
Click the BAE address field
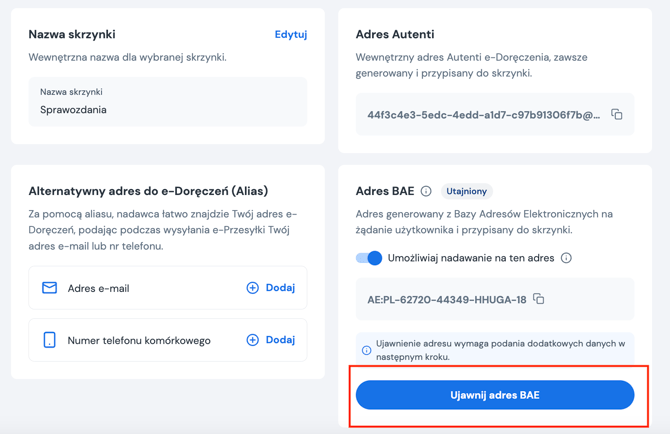[495, 299]
